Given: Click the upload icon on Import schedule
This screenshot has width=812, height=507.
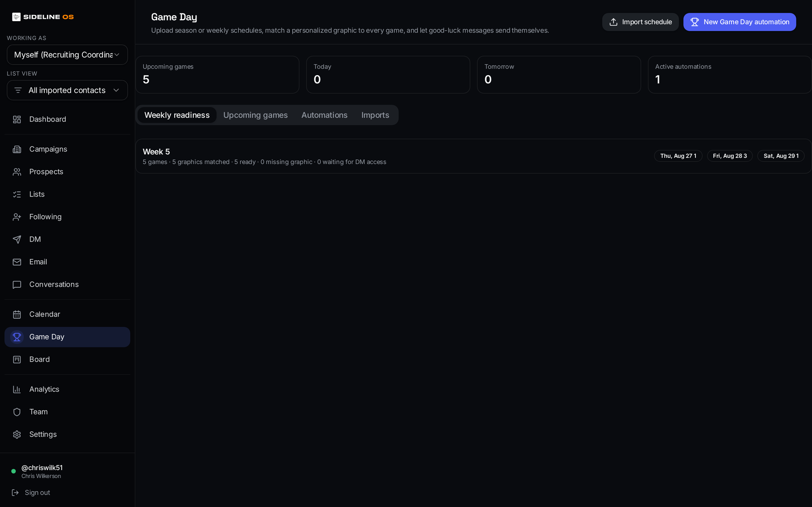Looking at the screenshot, I should (x=613, y=22).
